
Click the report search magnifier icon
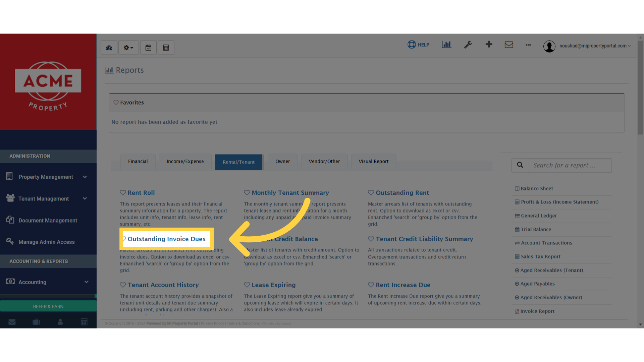pos(520,165)
